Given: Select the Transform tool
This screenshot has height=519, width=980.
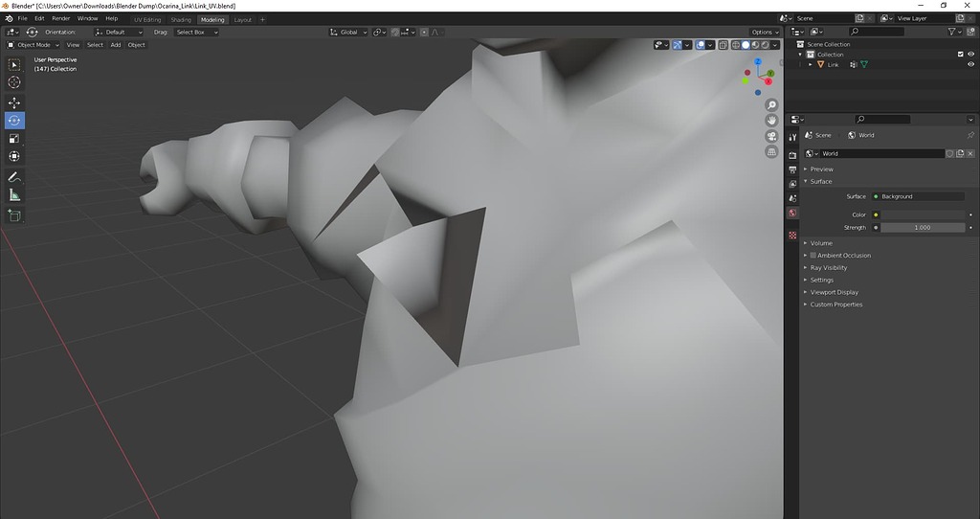Looking at the screenshot, I should [14, 157].
